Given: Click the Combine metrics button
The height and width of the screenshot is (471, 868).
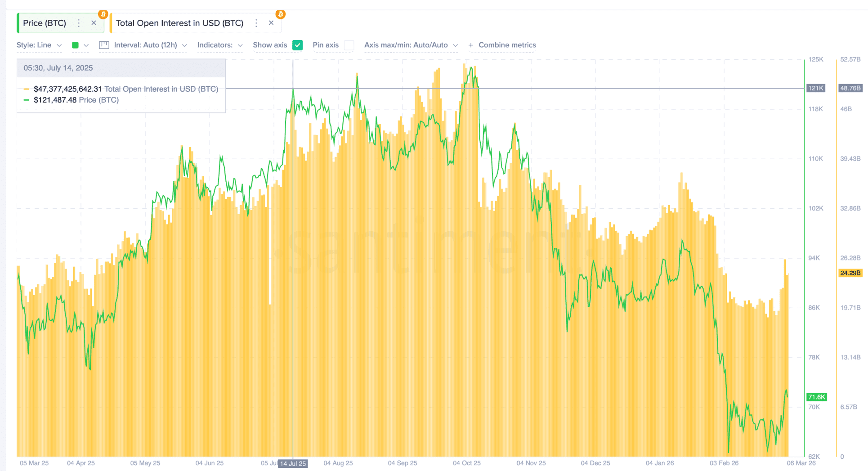Looking at the screenshot, I should [x=507, y=45].
